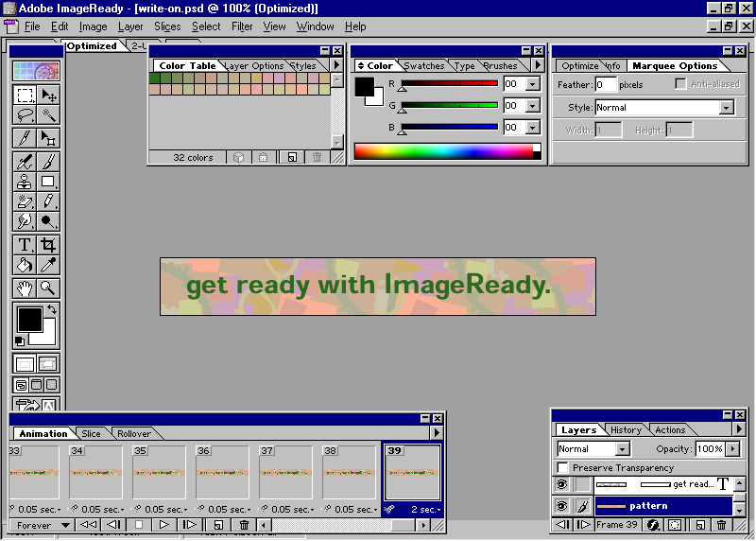
Task: Change frame 39 delay of 2 sec.
Action: point(424,509)
